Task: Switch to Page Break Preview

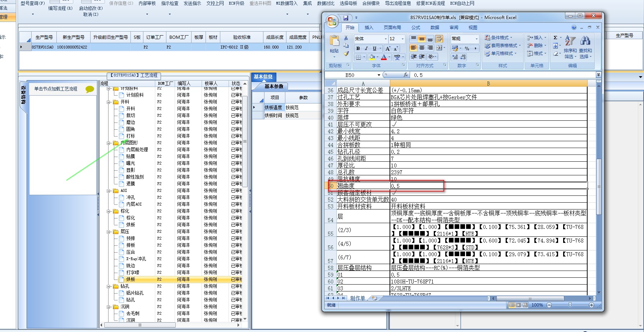Action: [x=525, y=305]
